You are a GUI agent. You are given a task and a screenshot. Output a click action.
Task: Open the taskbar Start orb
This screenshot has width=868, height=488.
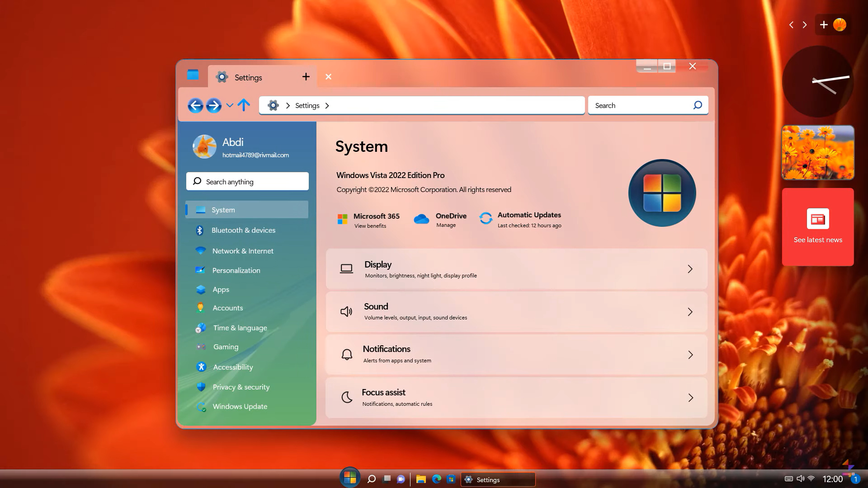[x=349, y=478]
